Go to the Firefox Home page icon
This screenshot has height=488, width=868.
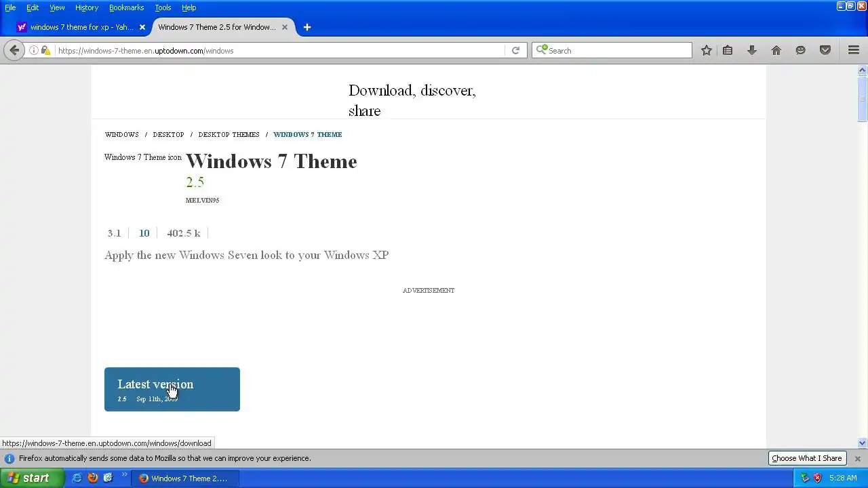[x=776, y=50]
